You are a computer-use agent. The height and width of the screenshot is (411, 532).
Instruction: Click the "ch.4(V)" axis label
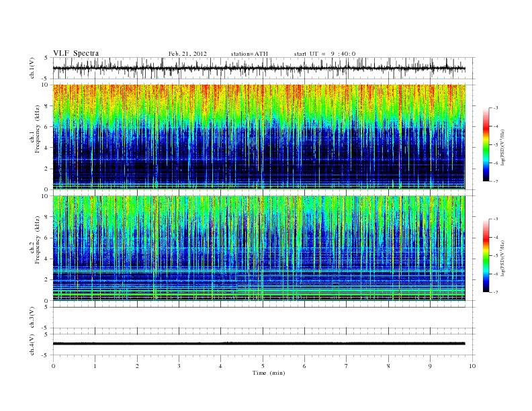point(32,345)
